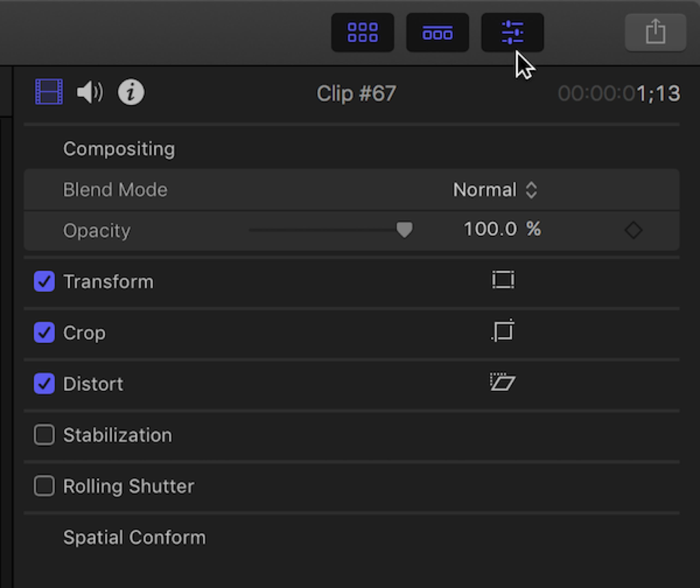This screenshot has width=700, height=588.
Task: Open the Blend Mode Normal dropdown
Action: coord(495,190)
